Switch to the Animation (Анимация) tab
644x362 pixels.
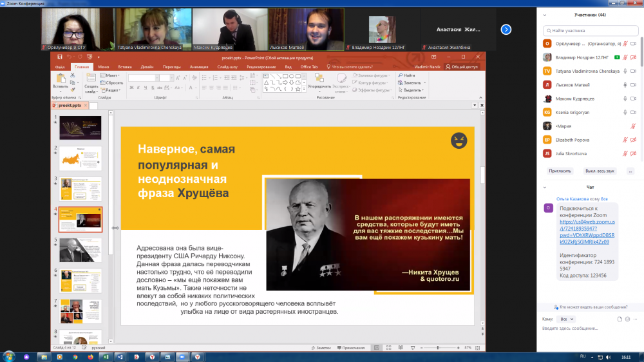[199, 66]
